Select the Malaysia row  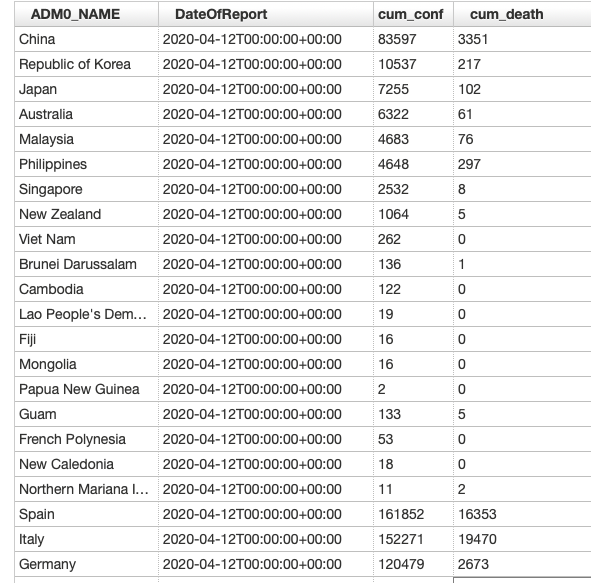tap(303, 139)
